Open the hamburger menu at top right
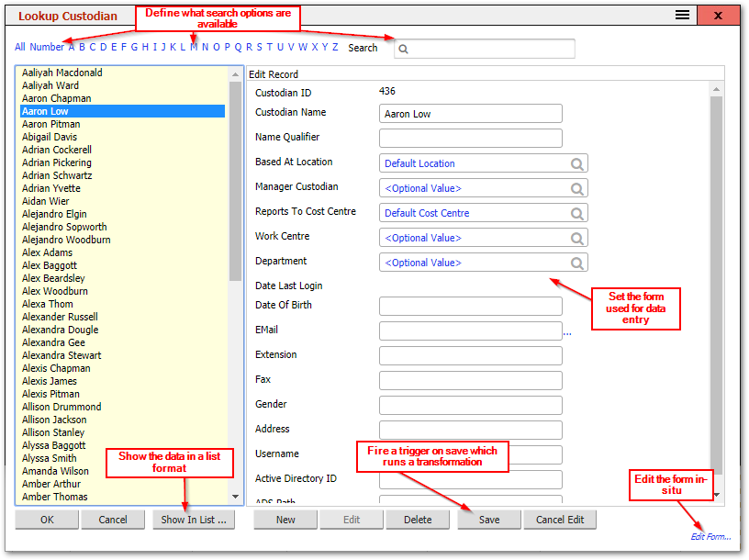Screen dimensions: 749x560 coord(682,16)
